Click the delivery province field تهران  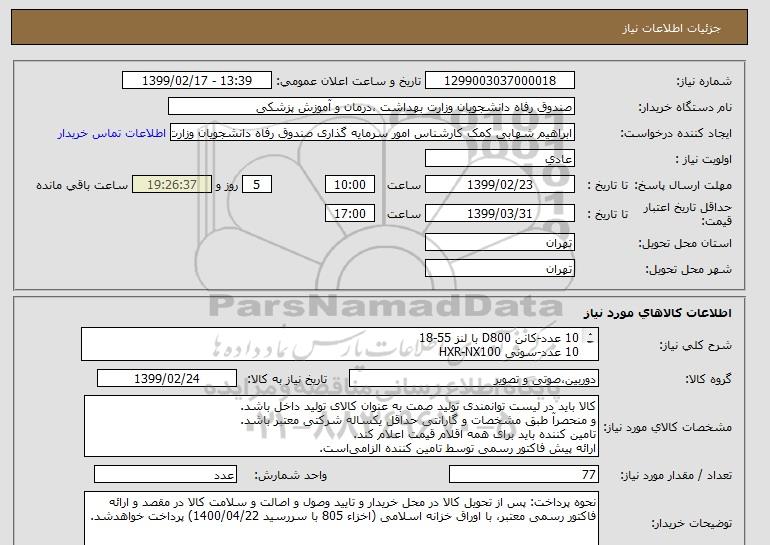tap(499, 243)
